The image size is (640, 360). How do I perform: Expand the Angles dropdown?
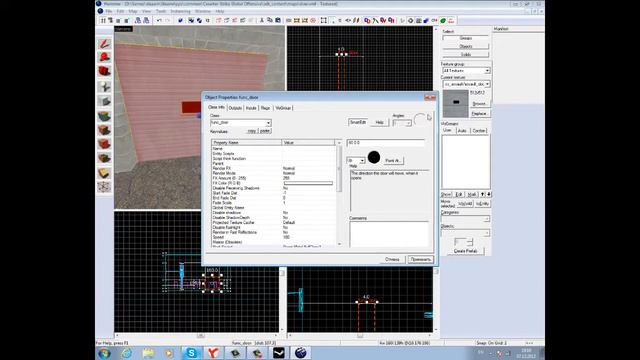click(x=408, y=123)
